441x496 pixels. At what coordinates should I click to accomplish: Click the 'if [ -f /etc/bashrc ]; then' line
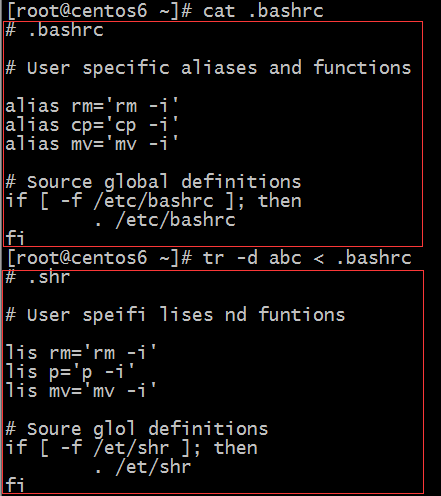153,201
